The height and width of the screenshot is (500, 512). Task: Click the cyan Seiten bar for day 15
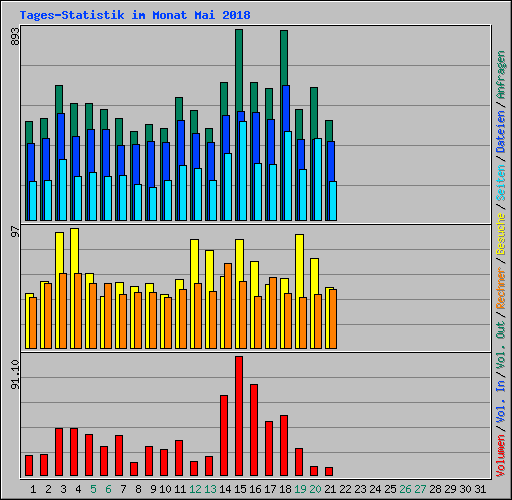point(243,171)
